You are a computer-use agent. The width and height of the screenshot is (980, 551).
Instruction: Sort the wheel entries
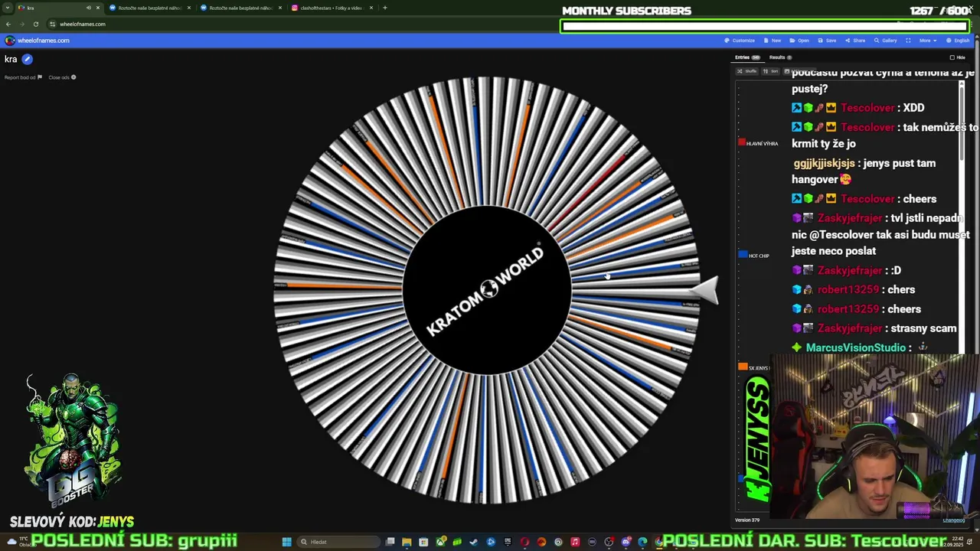tap(769, 71)
